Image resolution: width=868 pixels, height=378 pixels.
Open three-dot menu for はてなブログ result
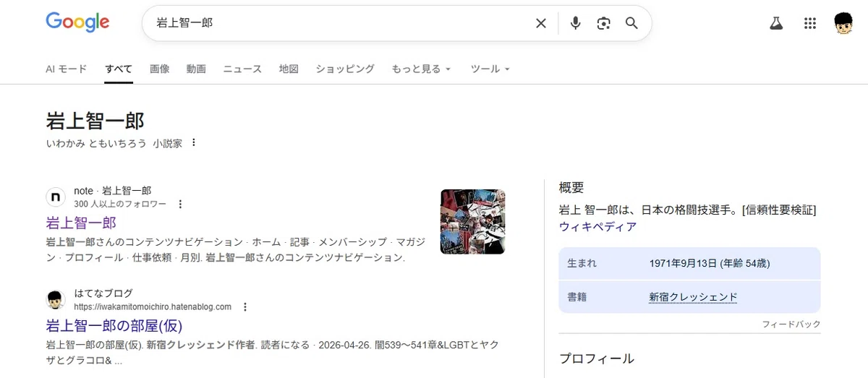click(x=244, y=307)
